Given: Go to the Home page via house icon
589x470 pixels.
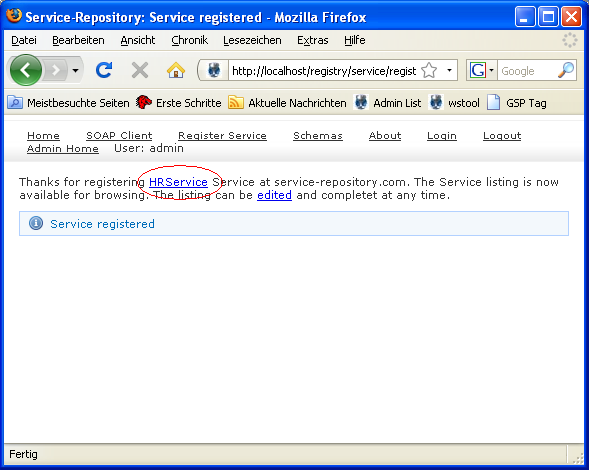Looking at the screenshot, I should point(176,70).
